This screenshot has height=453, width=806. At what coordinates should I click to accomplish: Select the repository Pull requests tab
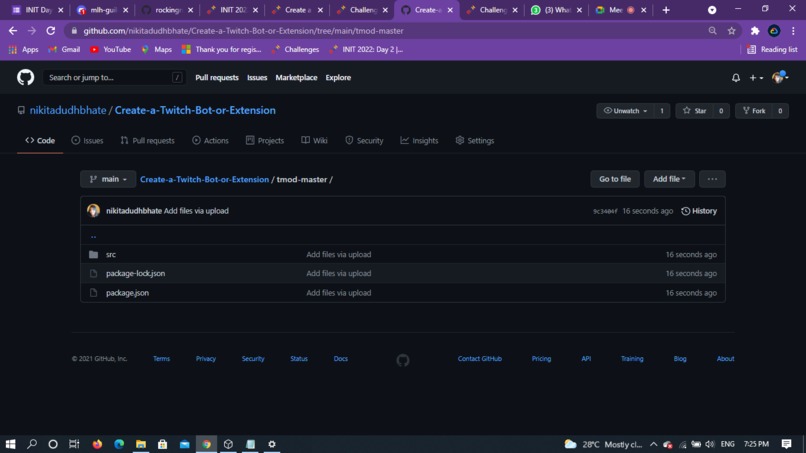coord(148,140)
